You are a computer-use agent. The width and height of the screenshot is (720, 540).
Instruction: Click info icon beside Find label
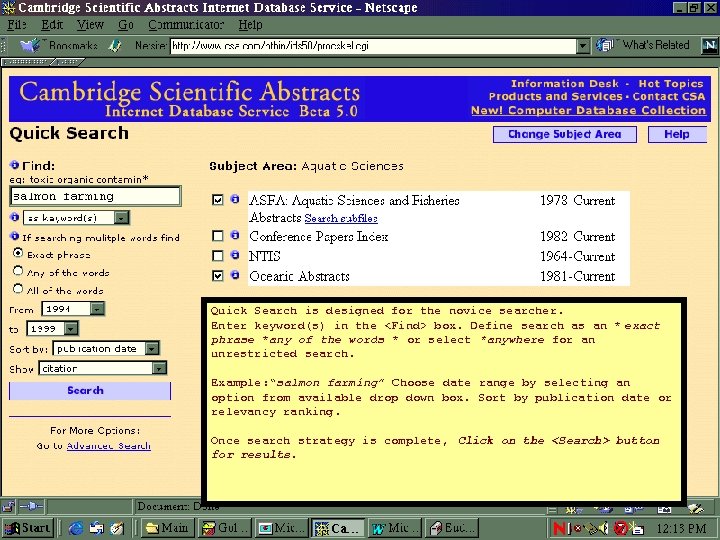[14, 165]
